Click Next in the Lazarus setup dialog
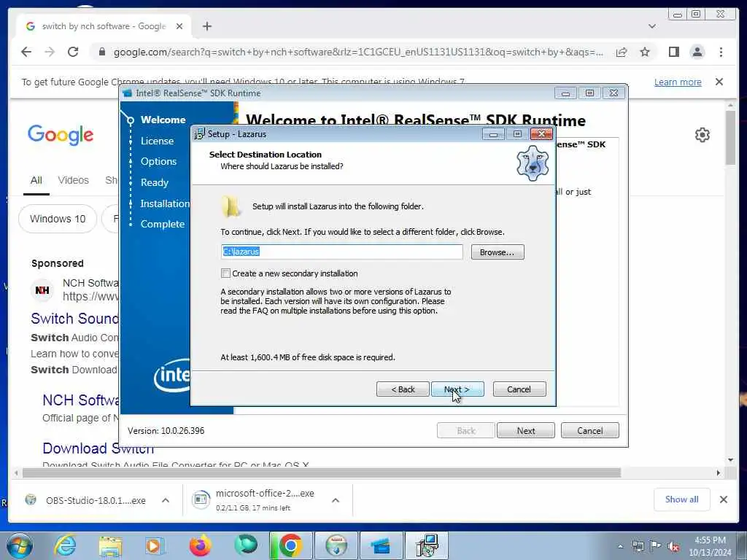 (x=457, y=389)
